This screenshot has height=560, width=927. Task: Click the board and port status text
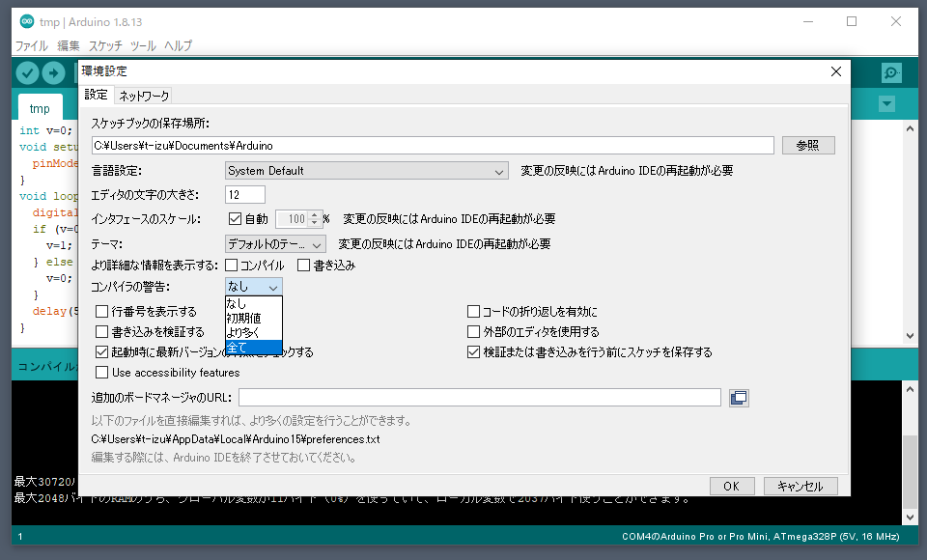point(760,537)
